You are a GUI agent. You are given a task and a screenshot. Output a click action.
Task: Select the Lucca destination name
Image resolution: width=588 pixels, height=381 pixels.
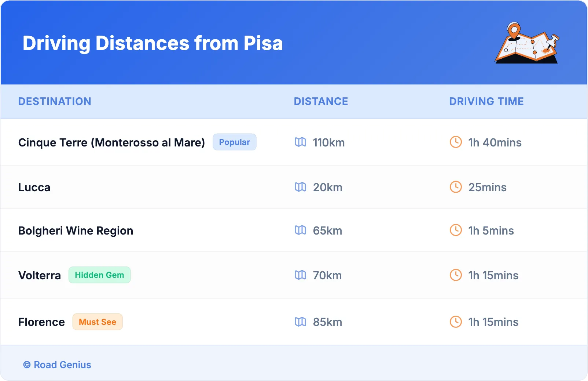34,187
